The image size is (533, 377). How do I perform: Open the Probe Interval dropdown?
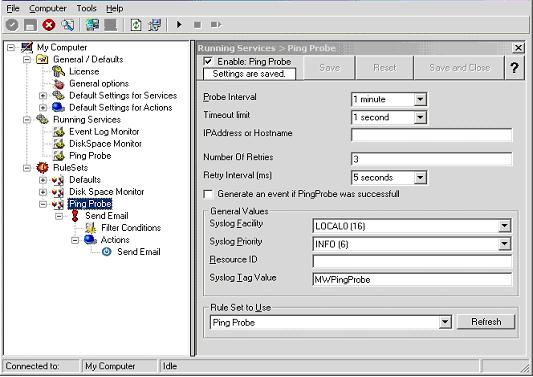[x=420, y=99]
